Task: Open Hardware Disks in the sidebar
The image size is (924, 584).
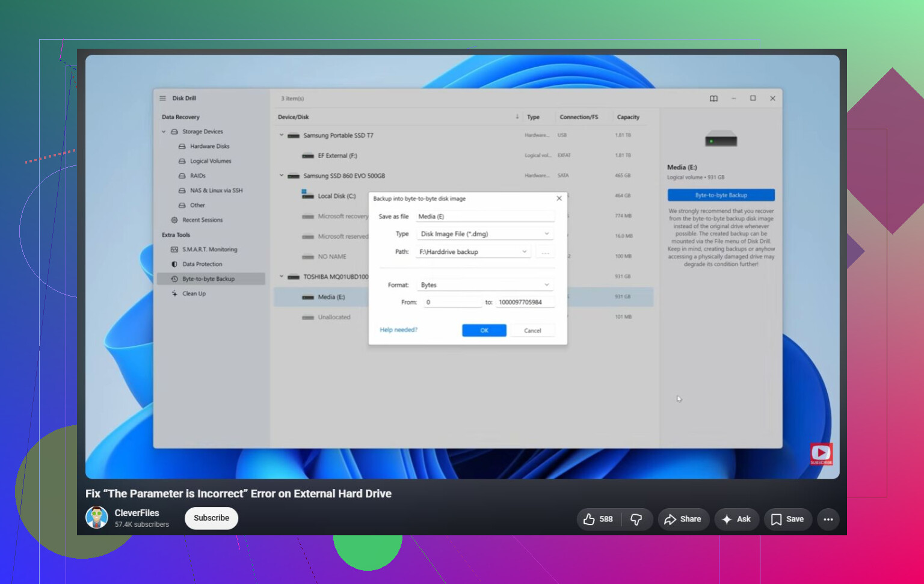Action: (210, 146)
